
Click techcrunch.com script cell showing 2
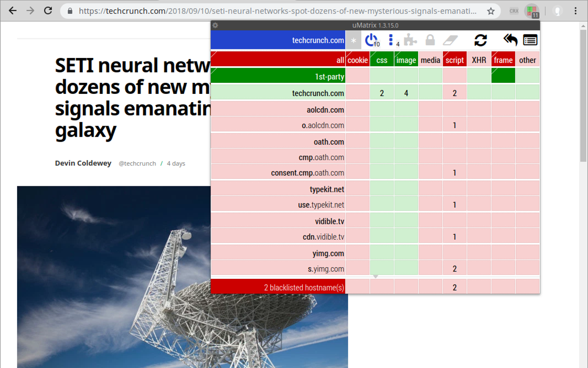point(455,92)
